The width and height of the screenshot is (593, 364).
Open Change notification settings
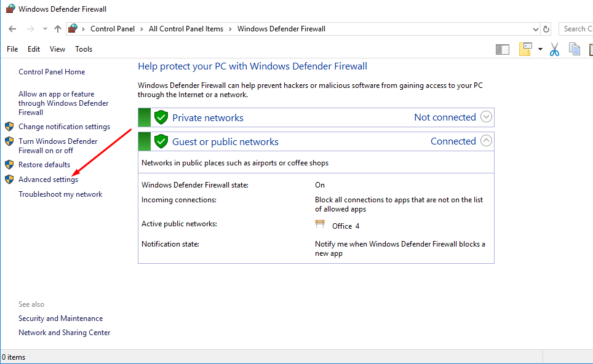(65, 127)
